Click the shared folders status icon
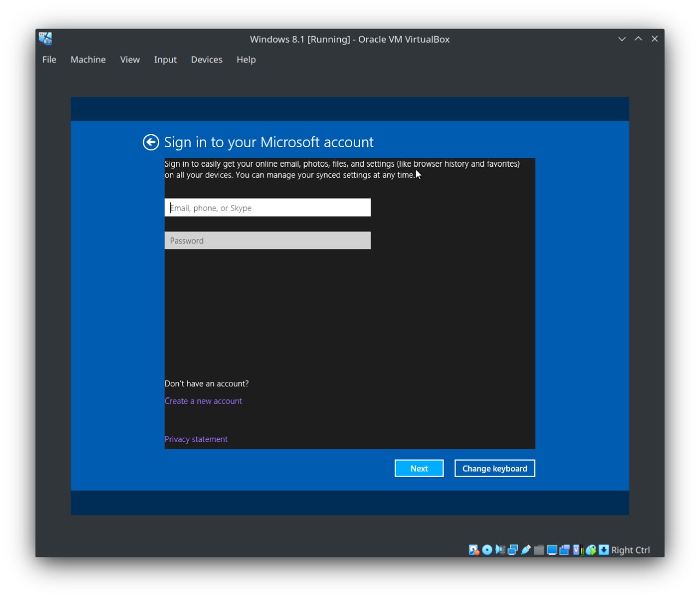Screen dimensions: 700x599 [539, 550]
